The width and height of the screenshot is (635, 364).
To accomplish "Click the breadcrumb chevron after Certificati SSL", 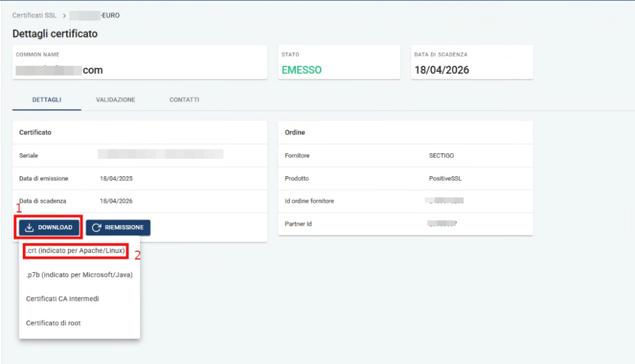I will click(x=64, y=16).
